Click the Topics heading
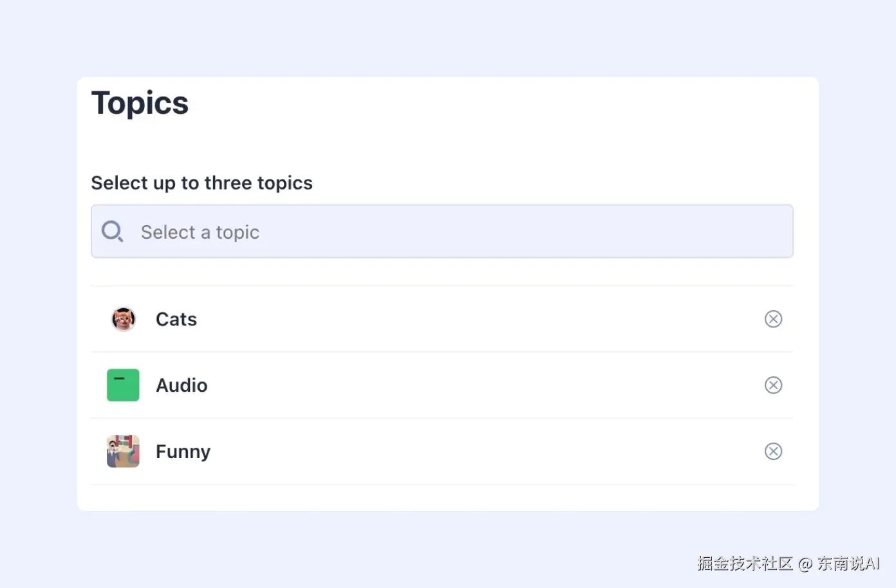Image resolution: width=896 pixels, height=588 pixels. click(140, 103)
